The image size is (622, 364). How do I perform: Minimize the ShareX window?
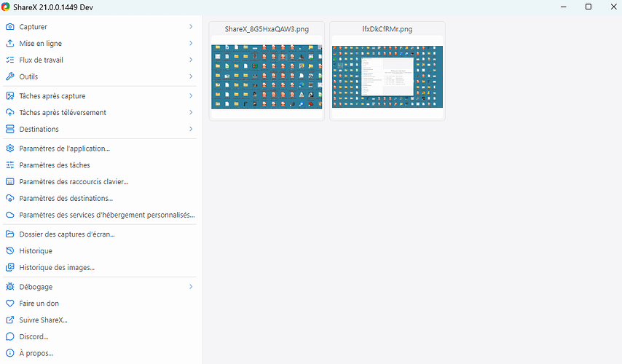(563, 7)
